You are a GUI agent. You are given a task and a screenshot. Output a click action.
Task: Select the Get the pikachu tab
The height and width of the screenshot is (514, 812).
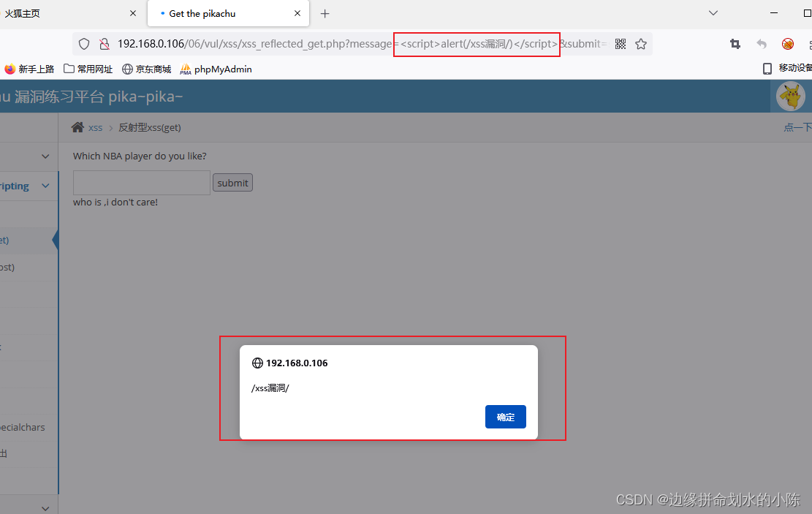click(228, 13)
